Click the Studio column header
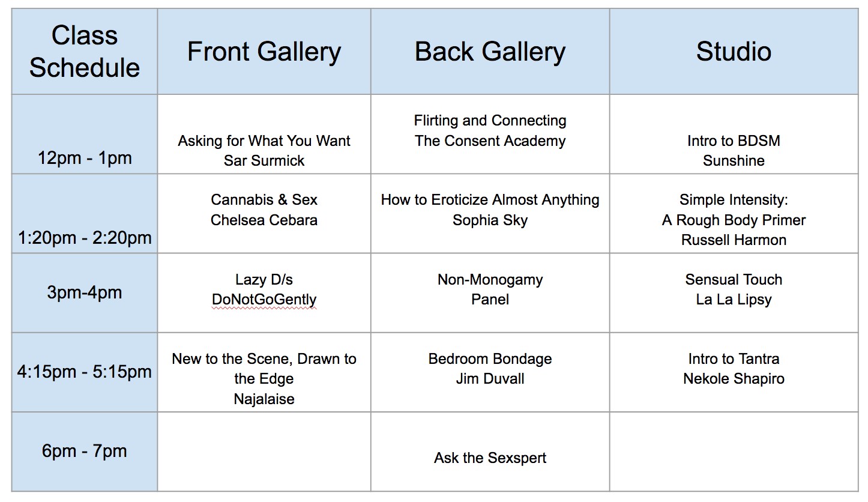Image resolution: width=868 pixels, height=502 pixels. click(734, 52)
